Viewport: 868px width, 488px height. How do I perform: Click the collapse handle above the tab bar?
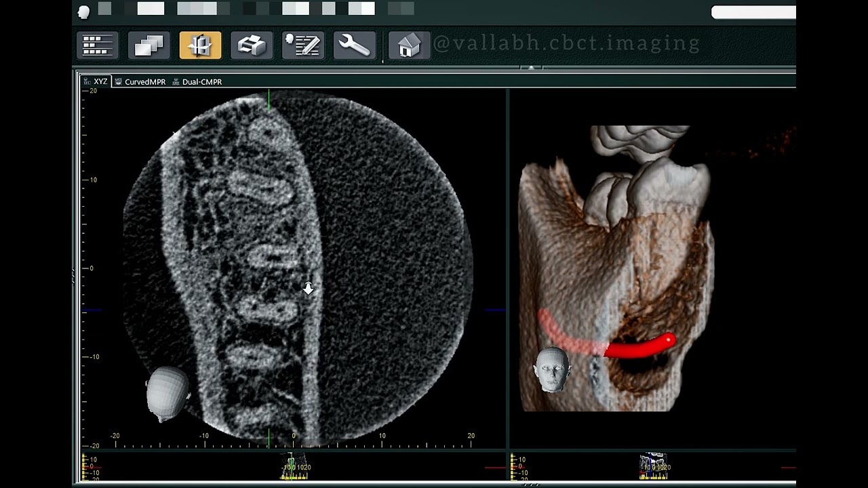(x=531, y=67)
